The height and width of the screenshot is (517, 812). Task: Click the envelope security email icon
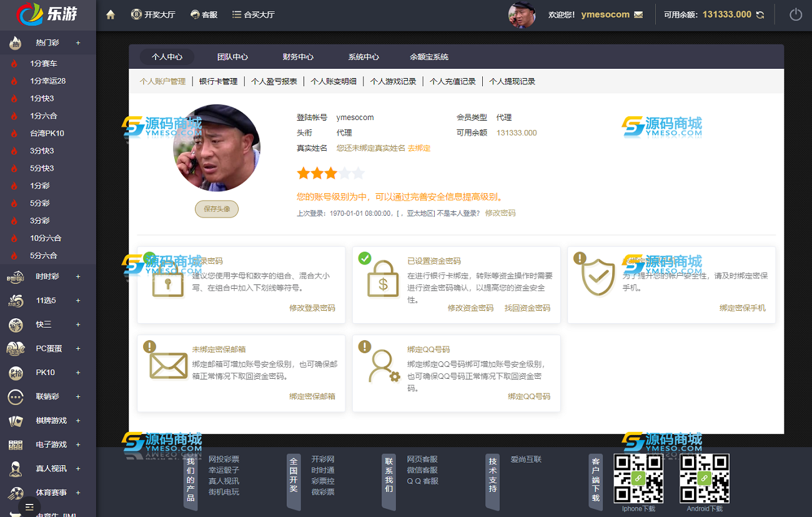[168, 366]
